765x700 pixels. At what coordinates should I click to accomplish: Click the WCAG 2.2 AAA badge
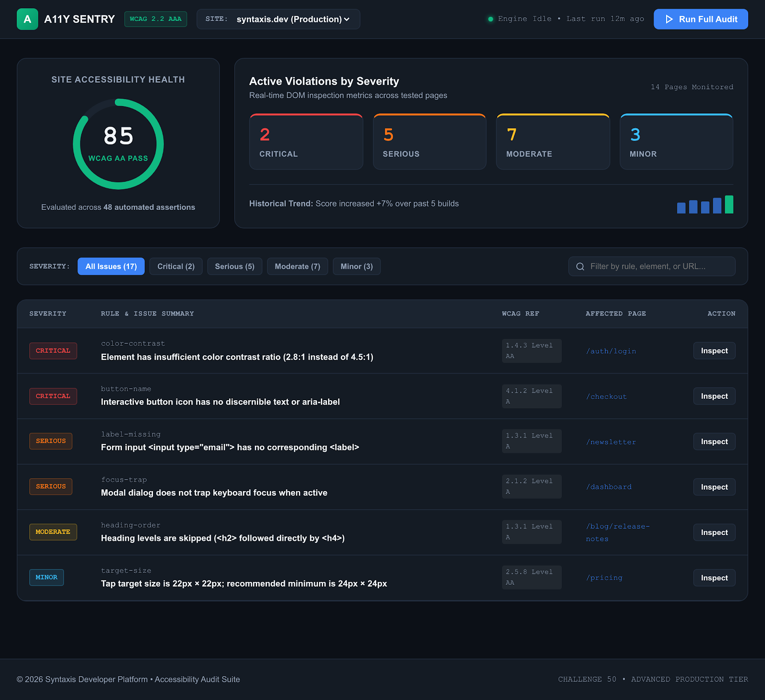pyautogui.click(x=155, y=19)
